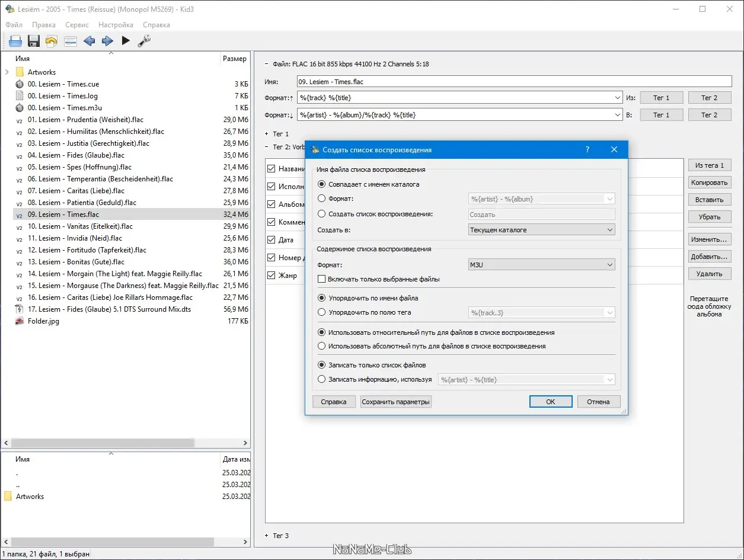Click the 'Имя' file name input field
The image size is (744, 560).
pos(515,82)
